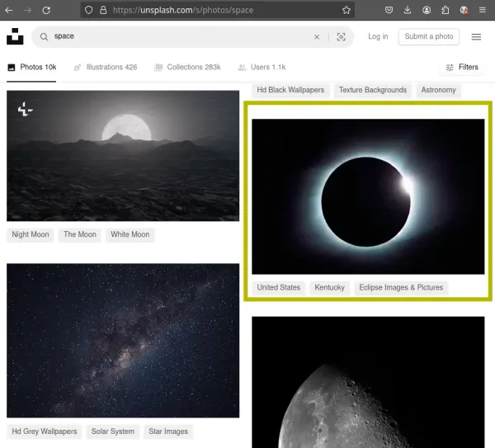Click the Texture Backgrounds tag
The height and width of the screenshot is (448, 495).
373,90
